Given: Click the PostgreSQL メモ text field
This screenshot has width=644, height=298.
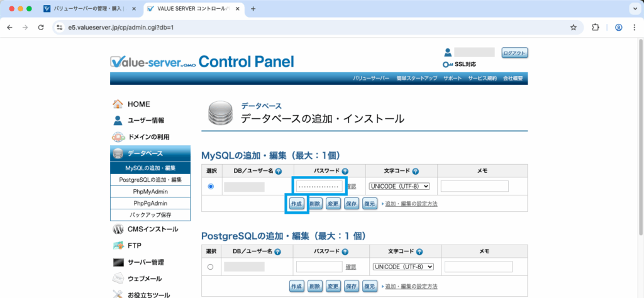Looking at the screenshot, I should (x=478, y=267).
